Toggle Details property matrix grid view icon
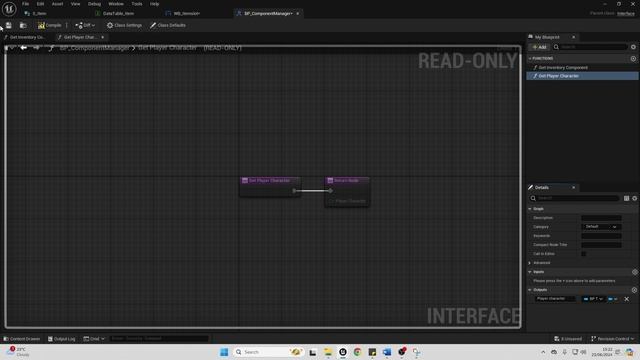 [x=627, y=198]
